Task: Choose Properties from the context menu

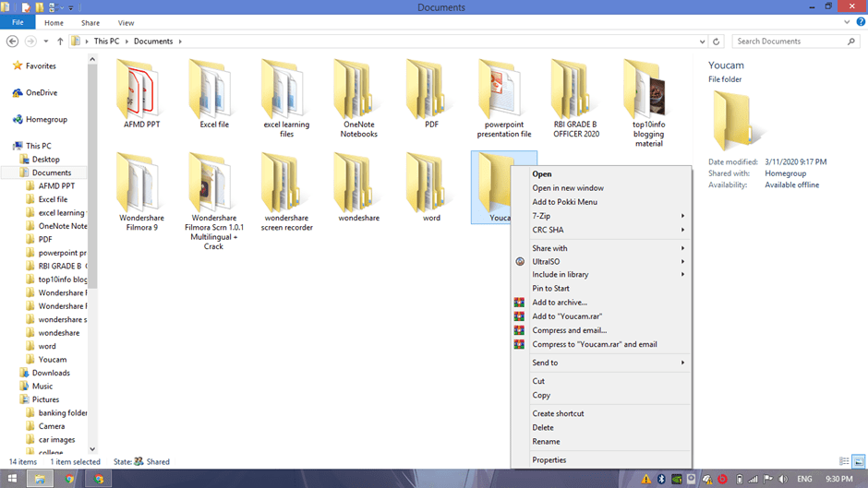Action: [549, 459]
